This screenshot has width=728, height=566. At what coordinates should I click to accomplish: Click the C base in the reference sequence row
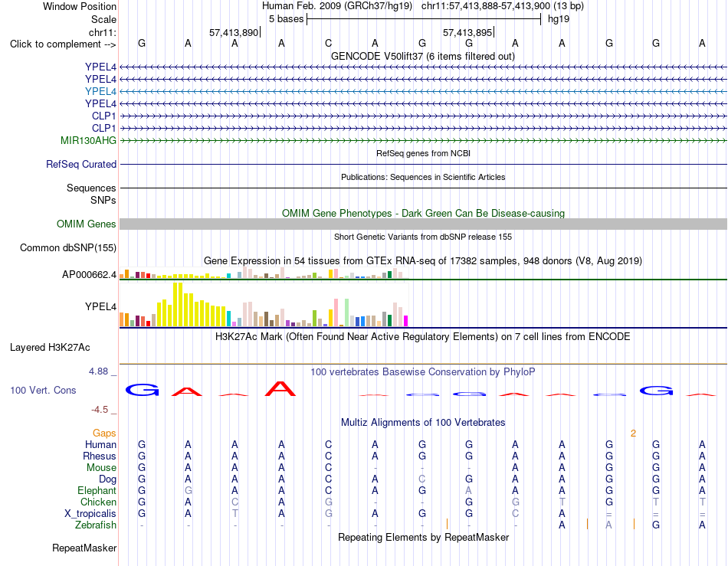point(328,43)
